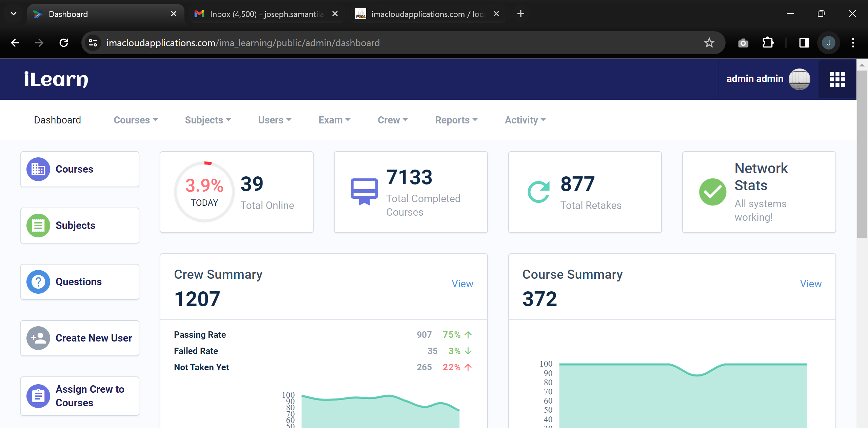Expand the Crew dropdown menu
The width and height of the screenshot is (868, 428).
click(x=393, y=120)
